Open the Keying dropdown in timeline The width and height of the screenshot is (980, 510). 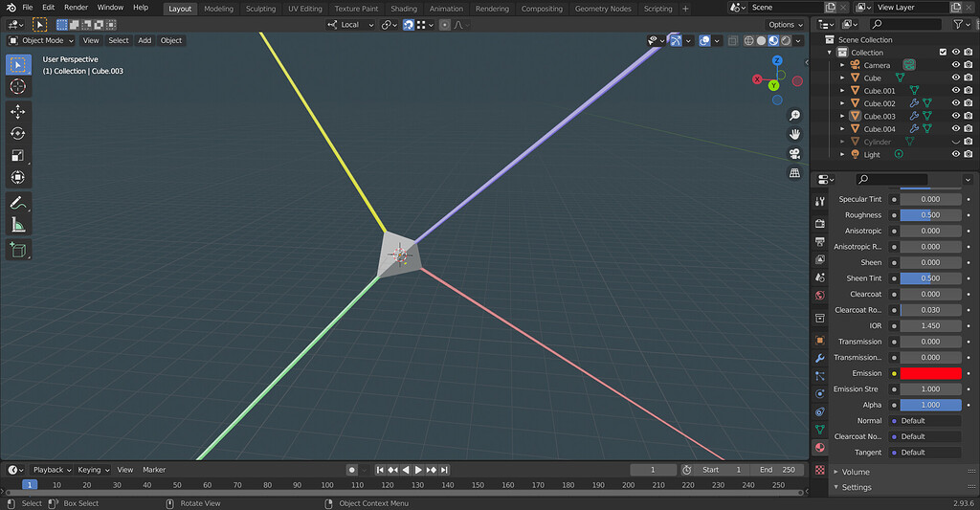[x=94, y=470]
